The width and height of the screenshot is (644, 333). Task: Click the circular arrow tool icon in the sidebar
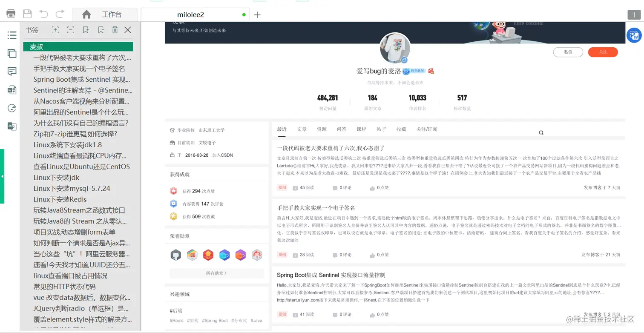(x=12, y=108)
